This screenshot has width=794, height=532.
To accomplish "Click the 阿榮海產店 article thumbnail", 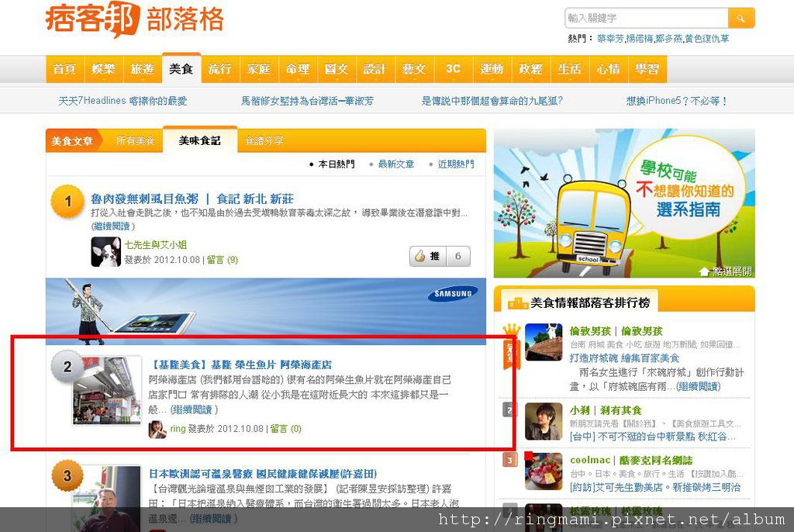I will coord(105,390).
